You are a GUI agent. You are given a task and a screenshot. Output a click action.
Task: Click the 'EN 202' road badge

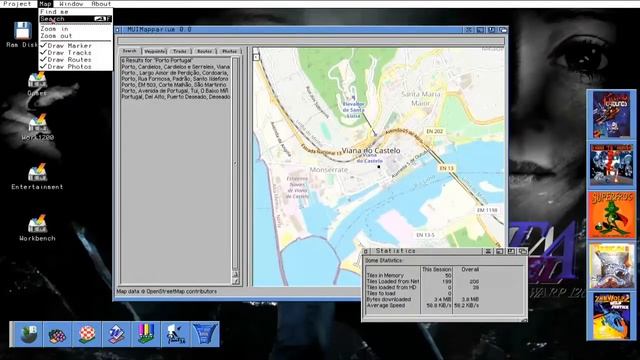click(434, 131)
